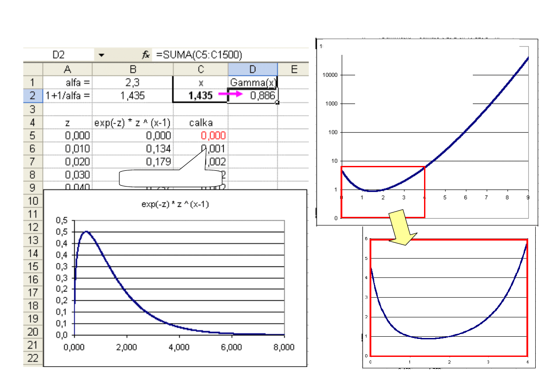The width and height of the screenshot is (555, 392).
Task: Click cell A7 with value 0,020
Action: pos(68,161)
